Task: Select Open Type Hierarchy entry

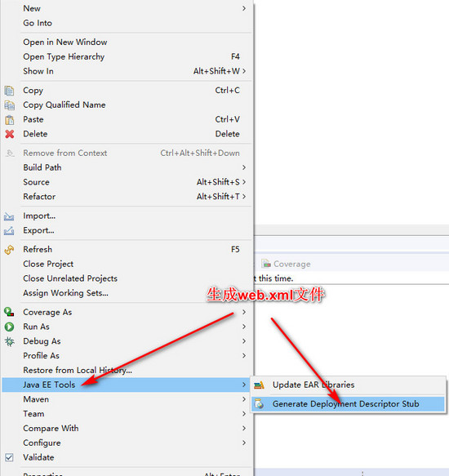Action: tap(64, 57)
